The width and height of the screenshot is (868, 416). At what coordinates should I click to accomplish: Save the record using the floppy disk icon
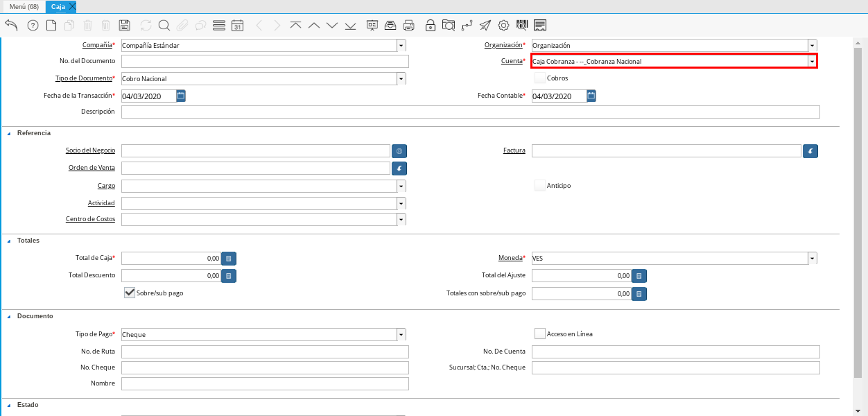click(x=125, y=26)
